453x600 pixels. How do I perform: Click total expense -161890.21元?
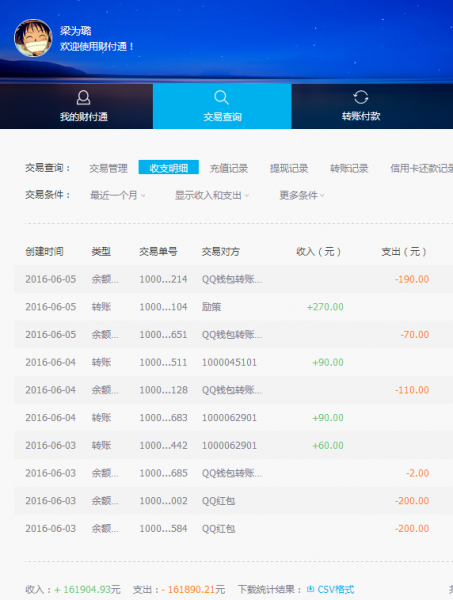coord(193,589)
